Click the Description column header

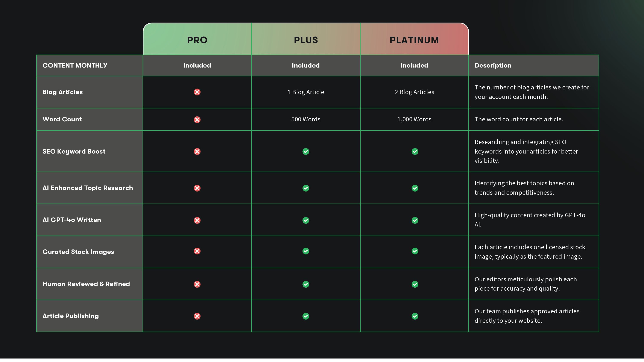point(493,65)
